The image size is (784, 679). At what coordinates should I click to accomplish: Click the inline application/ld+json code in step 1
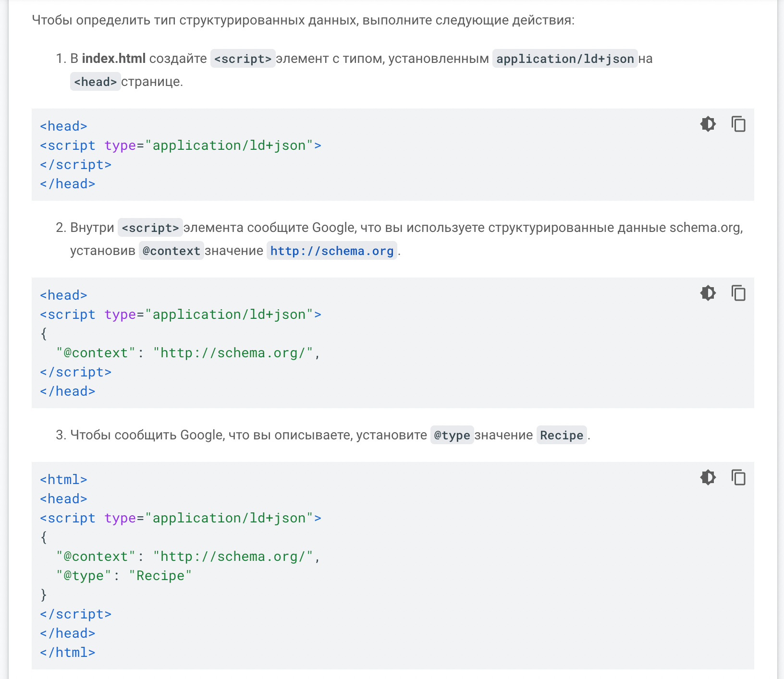click(x=564, y=59)
